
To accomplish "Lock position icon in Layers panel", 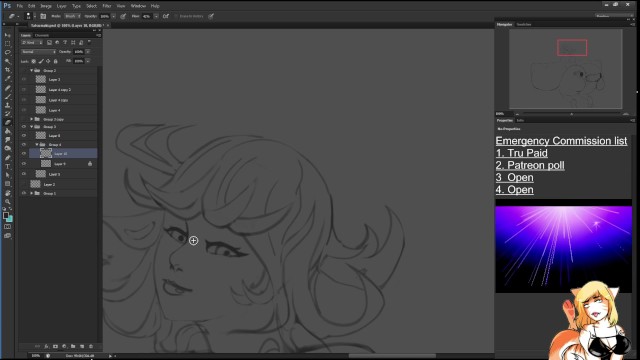I will click(x=48, y=61).
